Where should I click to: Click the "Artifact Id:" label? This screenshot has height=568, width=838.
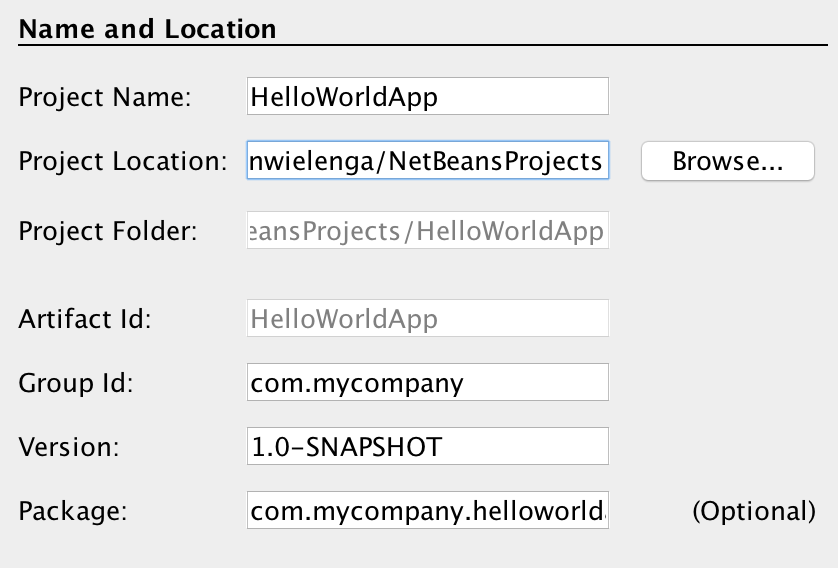[84, 319]
